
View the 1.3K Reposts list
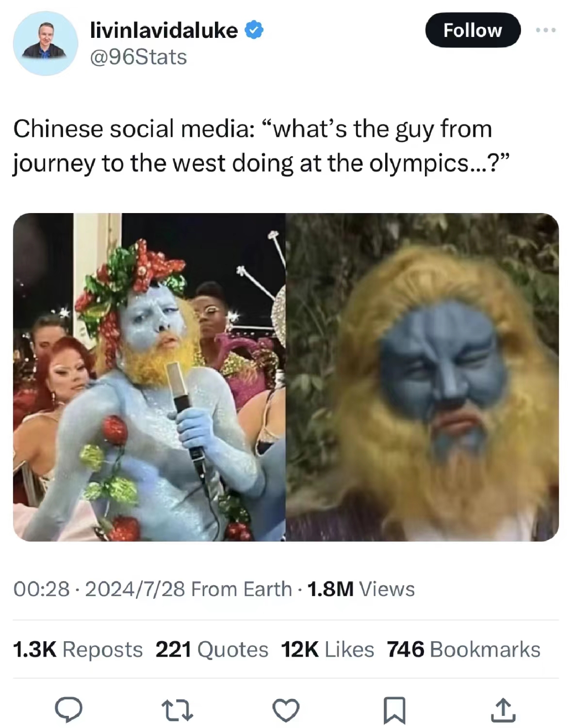tap(78, 649)
